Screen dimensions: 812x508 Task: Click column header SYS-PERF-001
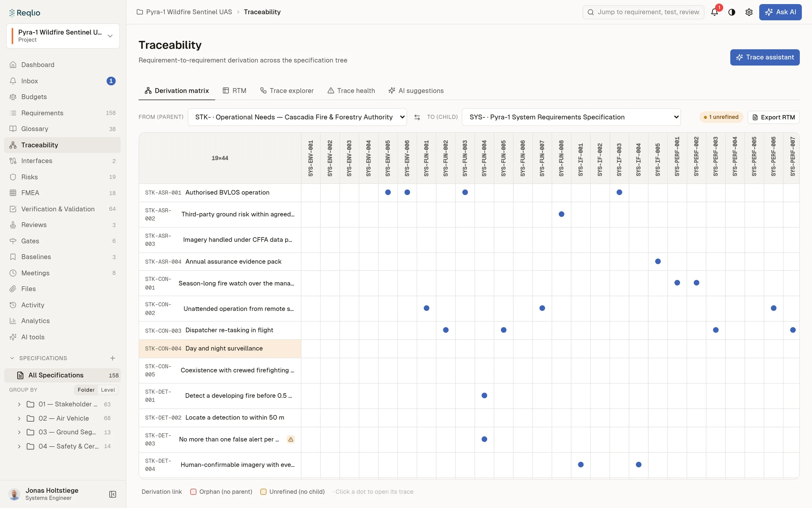[x=677, y=158]
